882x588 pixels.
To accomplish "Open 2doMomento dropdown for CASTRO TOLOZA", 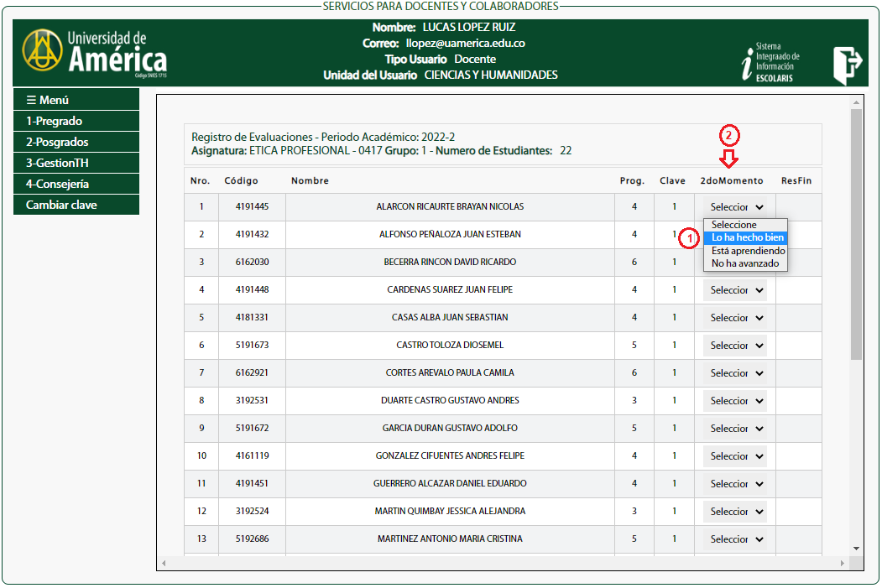I will pyautogui.click(x=735, y=345).
